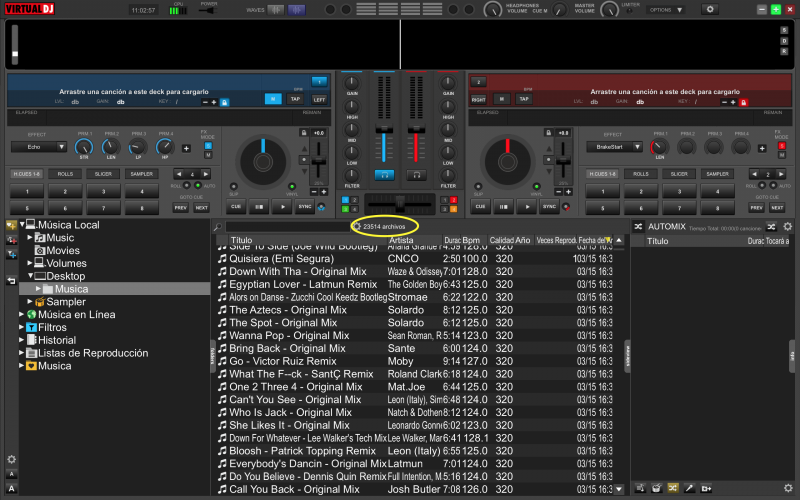Click the PREV goto cue button on left deck
Viewport: 800px width, 500px height.
tap(181, 208)
